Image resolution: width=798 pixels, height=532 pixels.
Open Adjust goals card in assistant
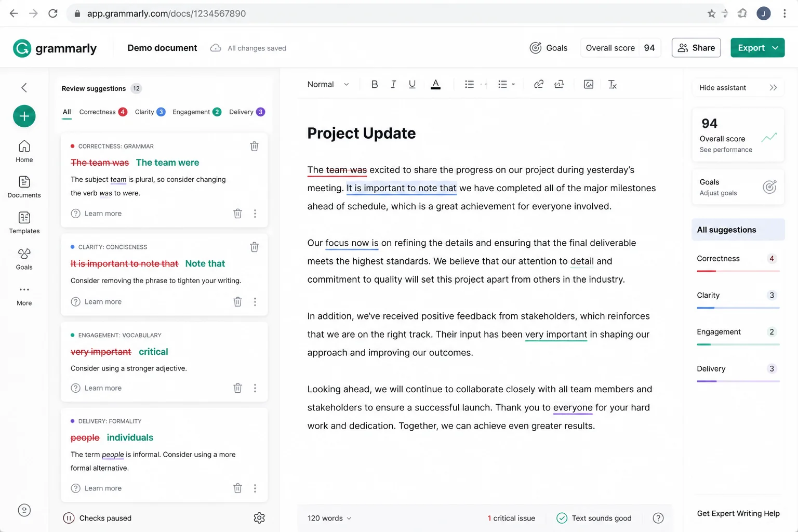point(738,187)
